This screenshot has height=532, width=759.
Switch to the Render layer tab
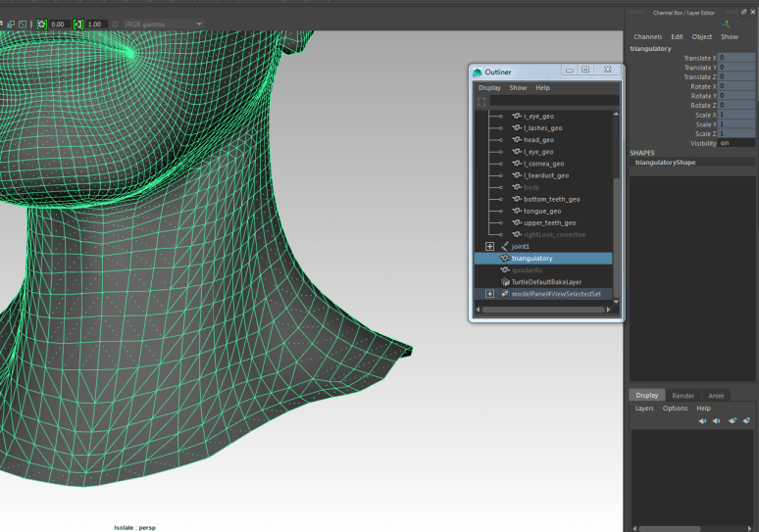pyautogui.click(x=683, y=396)
